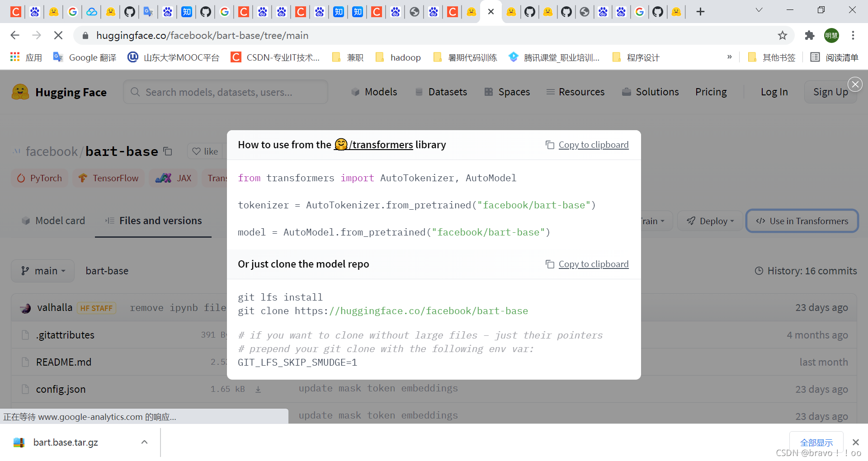Open Chrome three-dot menu

[x=853, y=35]
